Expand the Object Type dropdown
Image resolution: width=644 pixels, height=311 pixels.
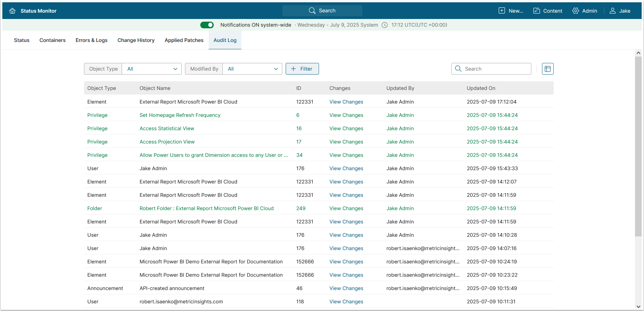click(x=152, y=69)
